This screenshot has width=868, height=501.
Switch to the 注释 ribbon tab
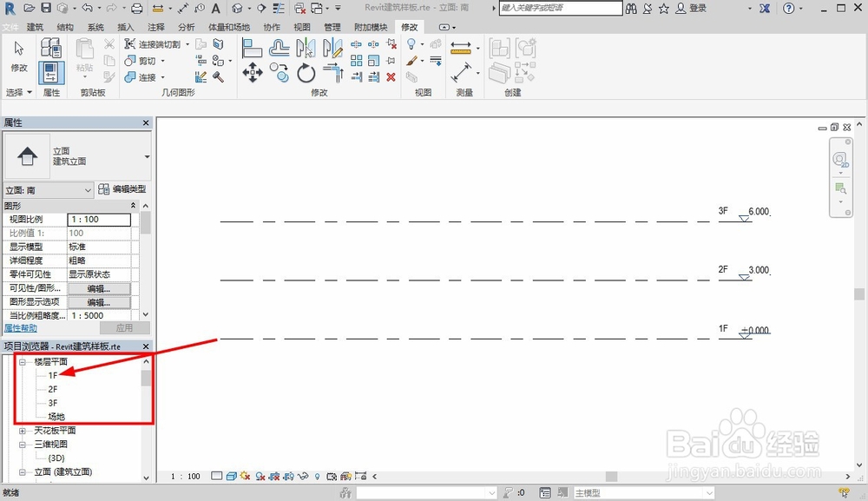[x=156, y=27]
